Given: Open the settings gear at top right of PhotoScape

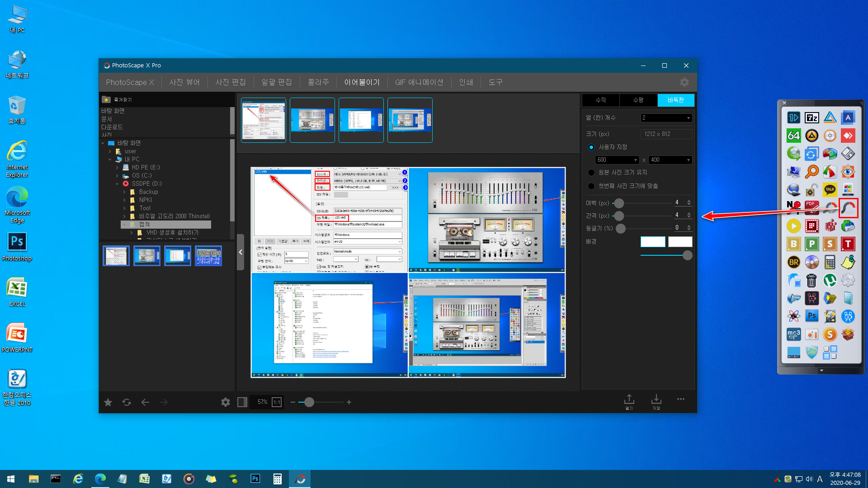Looking at the screenshot, I should (684, 82).
